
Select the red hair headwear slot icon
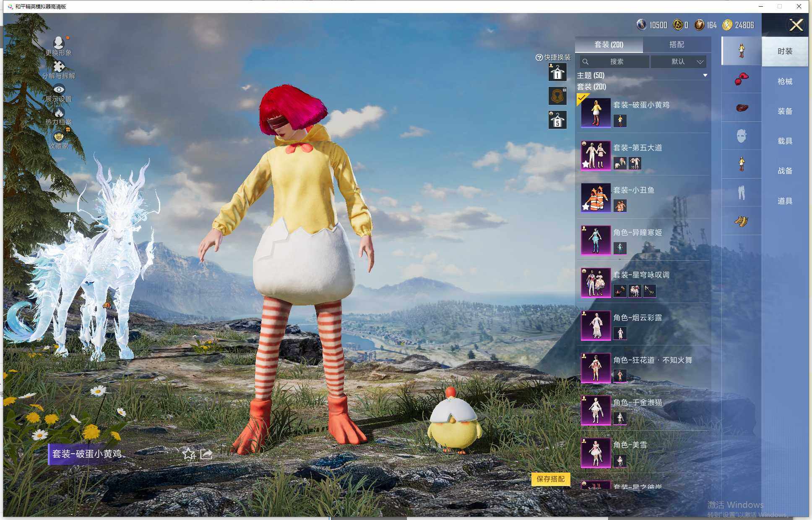click(741, 79)
